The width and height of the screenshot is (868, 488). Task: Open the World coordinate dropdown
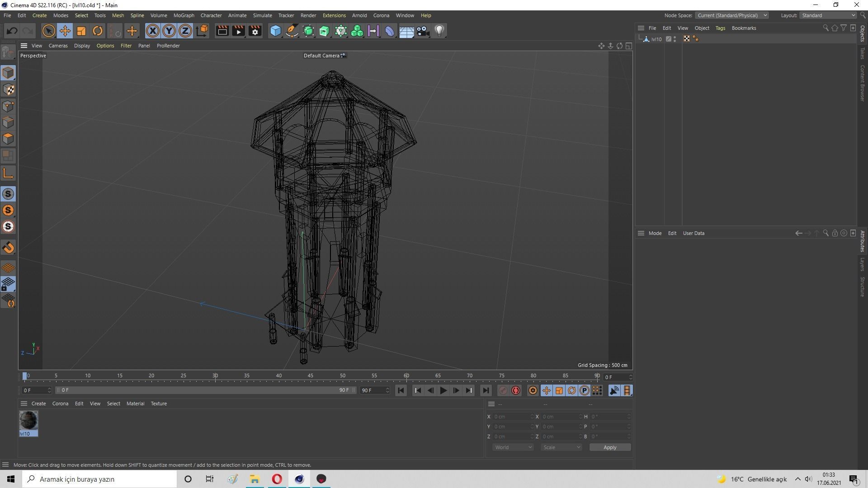click(513, 447)
